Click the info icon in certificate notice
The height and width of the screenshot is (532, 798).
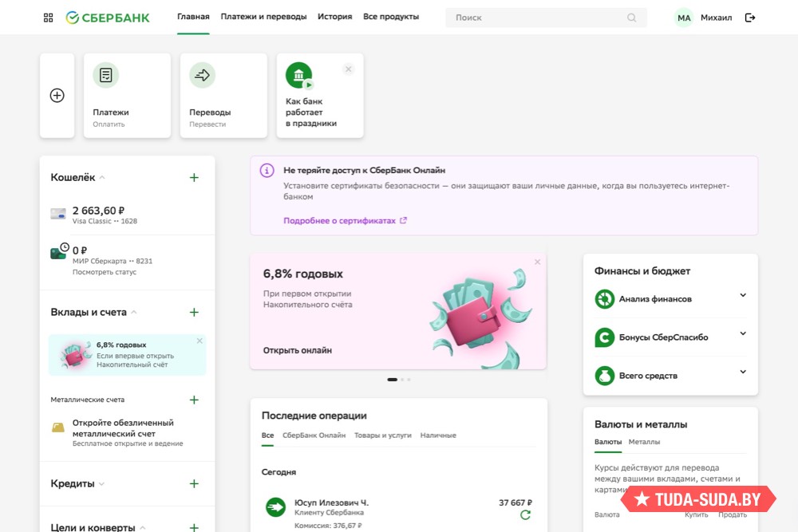(267, 171)
